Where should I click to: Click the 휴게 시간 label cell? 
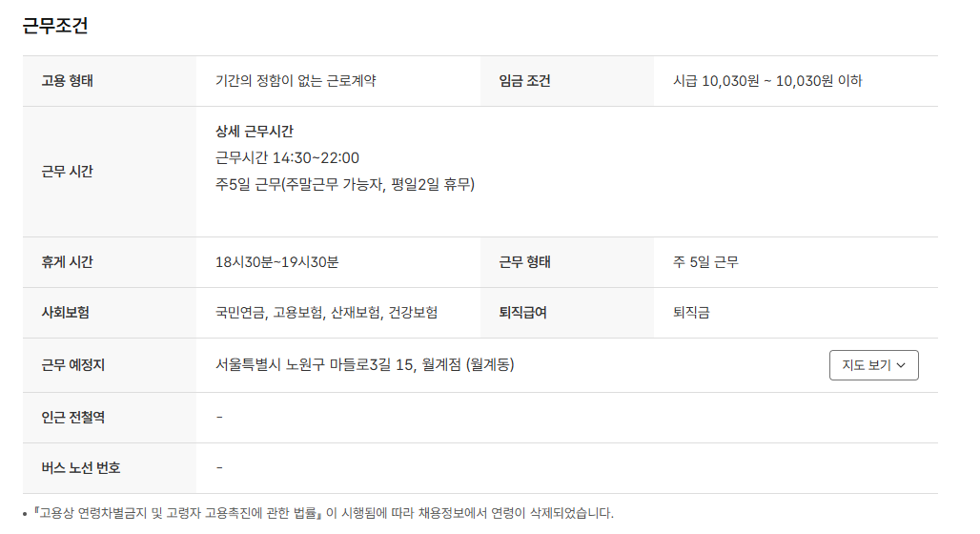(67, 262)
